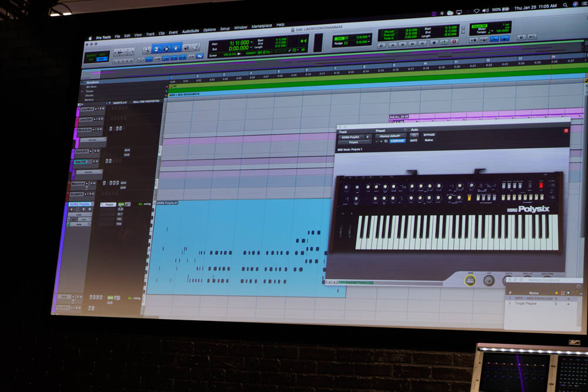Select the Trim tool in edit toolbar
588x392 pixels.
pyautogui.click(x=156, y=49)
